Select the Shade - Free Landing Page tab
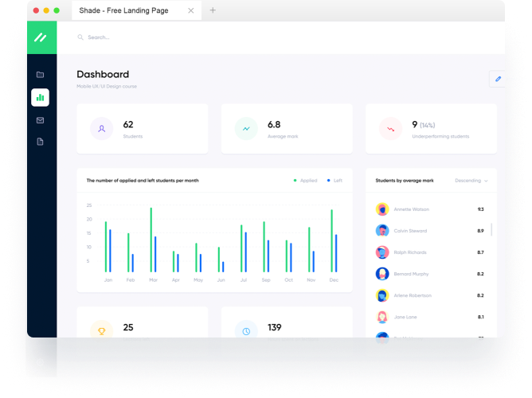Image resolution: width=532 pixels, height=398 pixels. tap(136, 10)
